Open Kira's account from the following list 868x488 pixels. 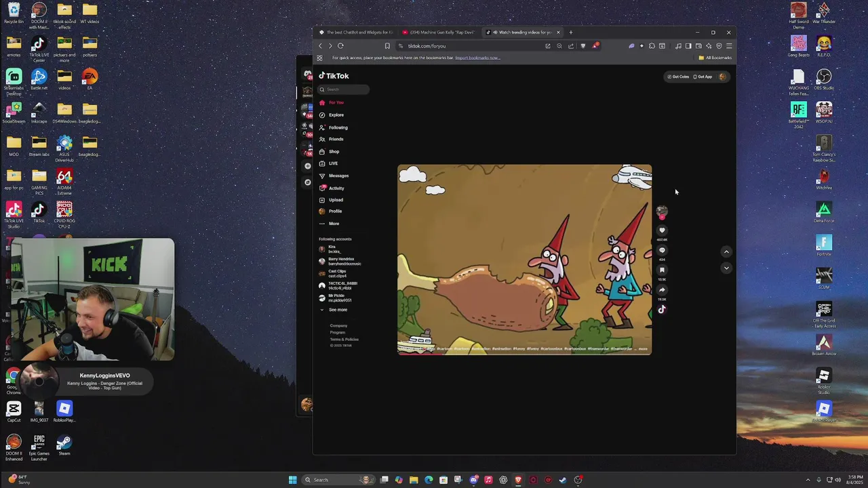tap(331, 249)
